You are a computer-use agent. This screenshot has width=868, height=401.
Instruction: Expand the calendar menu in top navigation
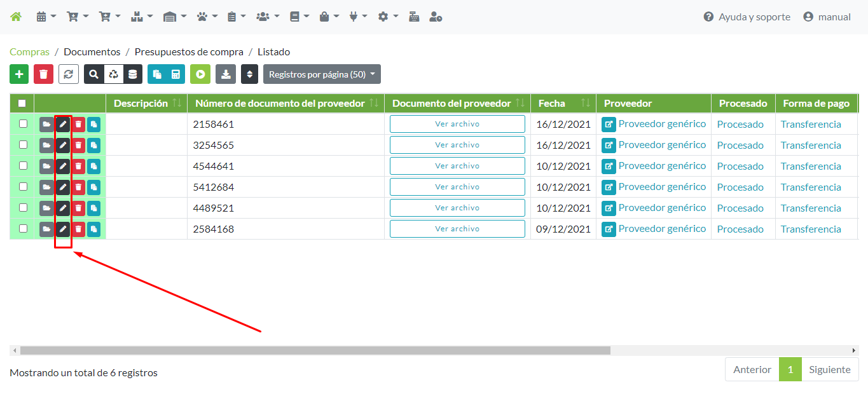(46, 17)
